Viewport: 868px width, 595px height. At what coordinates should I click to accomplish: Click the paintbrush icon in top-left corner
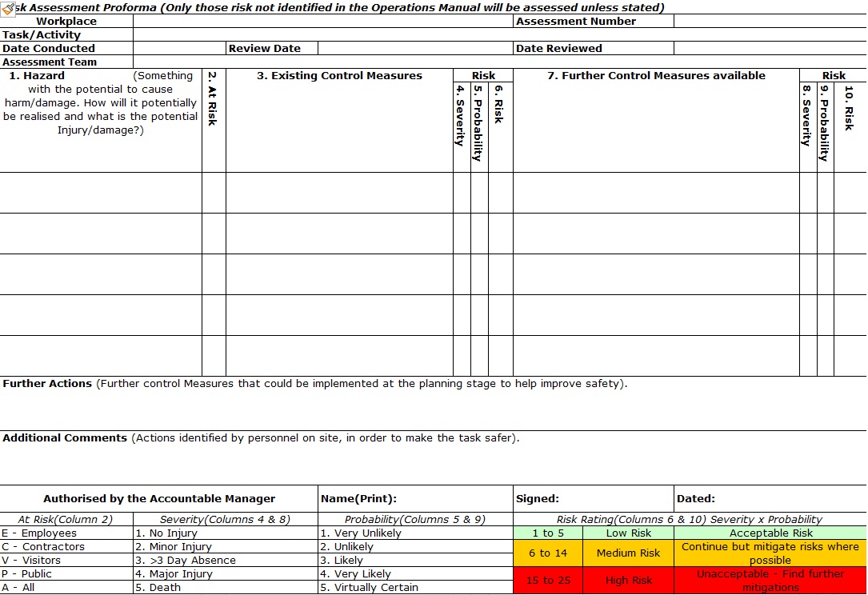click(x=8, y=7)
